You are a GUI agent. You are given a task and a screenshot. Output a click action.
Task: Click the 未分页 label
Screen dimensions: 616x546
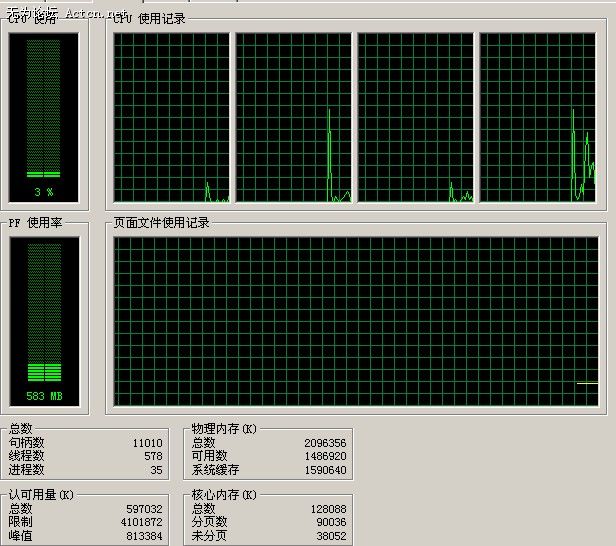tap(209, 535)
